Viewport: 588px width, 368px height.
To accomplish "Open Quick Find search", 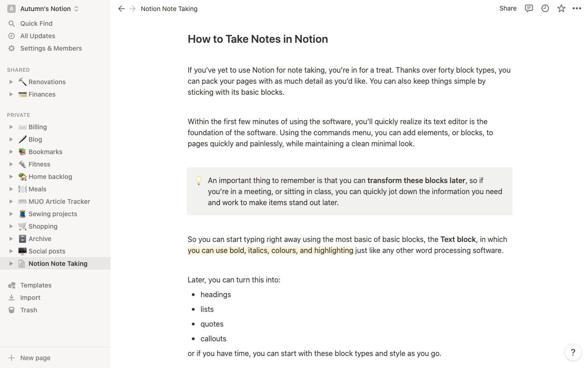I will point(36,23).
